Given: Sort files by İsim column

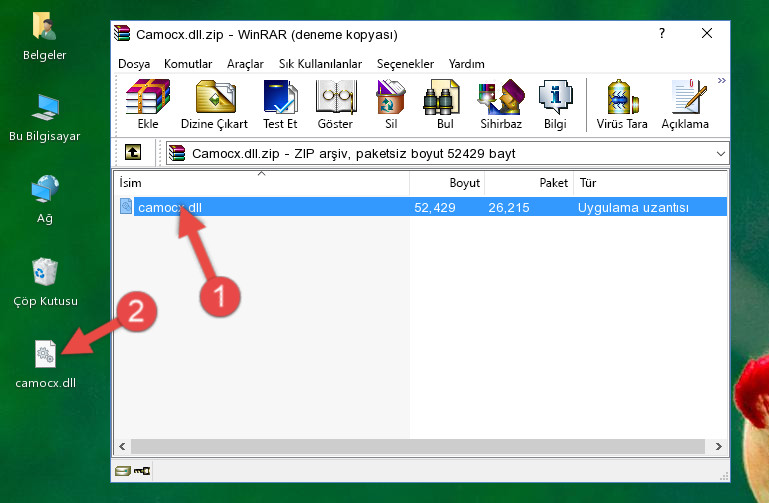Looking at the screenshot, I should point(262,182).
